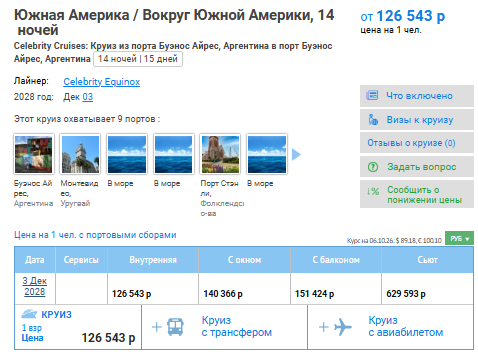478x360 pixels.
Task: Click the airplane icon
Action: tap(343, 327)
